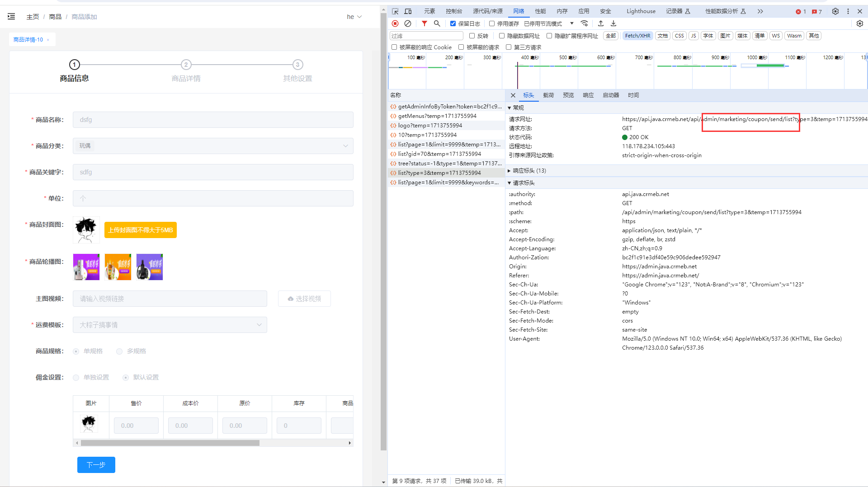Image resolution: width=868 pixels, height=487 pixels.
Task: Open network search magnifier icon
Action: (437, 23)
